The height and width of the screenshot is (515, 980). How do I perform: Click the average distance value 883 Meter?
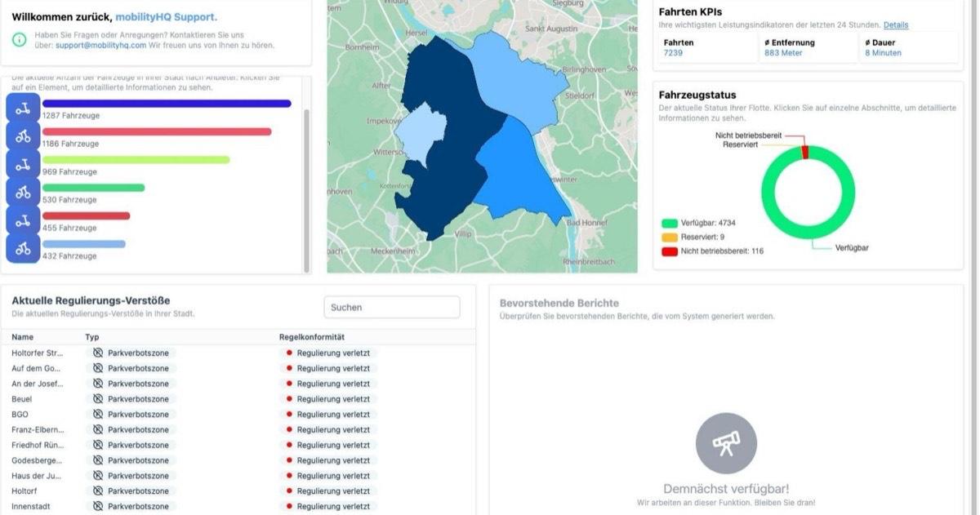(783, 53)
